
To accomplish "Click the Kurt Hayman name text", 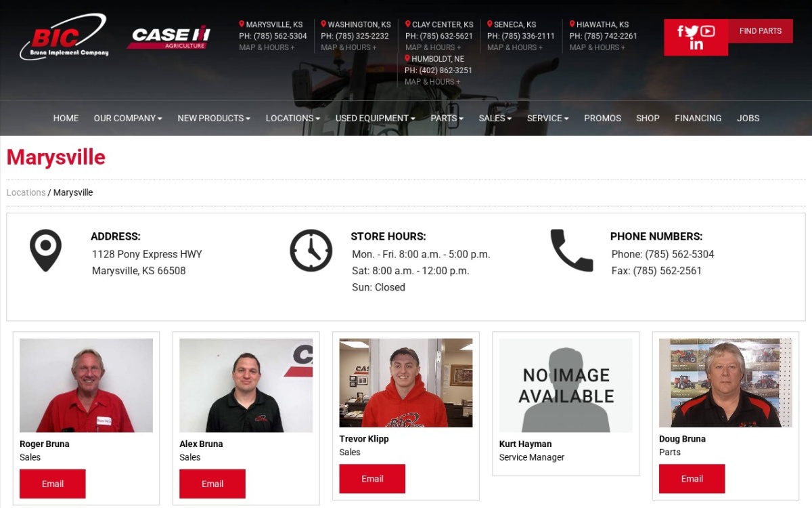I will (x=525, y=444).
